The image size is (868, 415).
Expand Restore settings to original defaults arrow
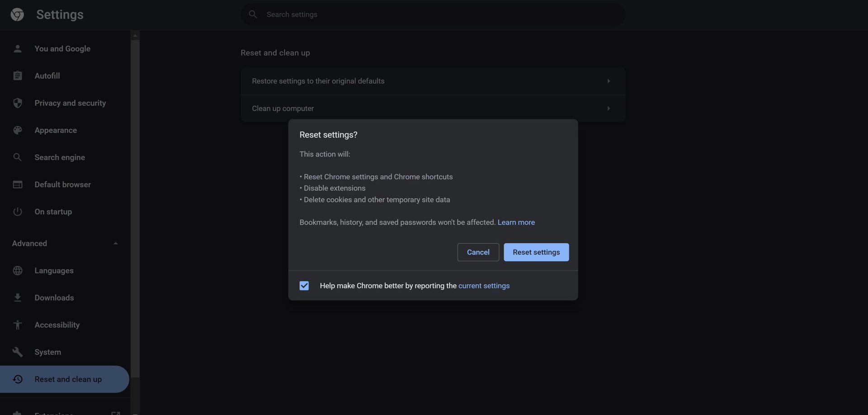click(609, 81)
